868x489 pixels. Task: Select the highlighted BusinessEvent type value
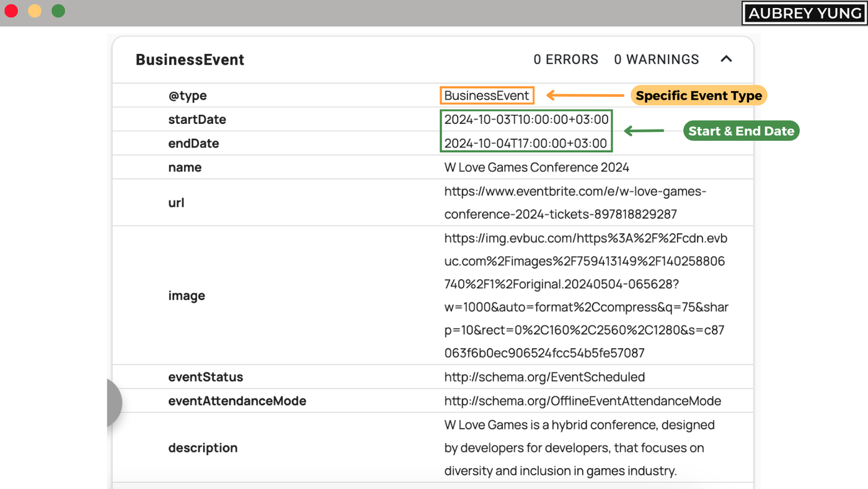tap(487, 95)
